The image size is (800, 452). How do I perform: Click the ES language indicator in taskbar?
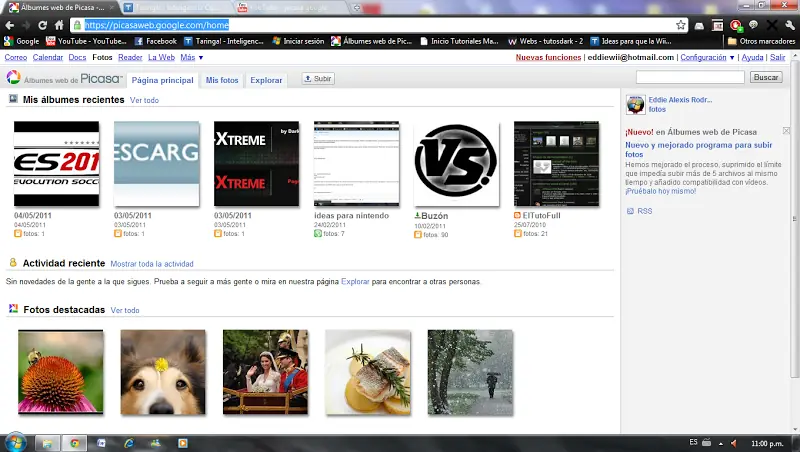[x=693, y=442]
